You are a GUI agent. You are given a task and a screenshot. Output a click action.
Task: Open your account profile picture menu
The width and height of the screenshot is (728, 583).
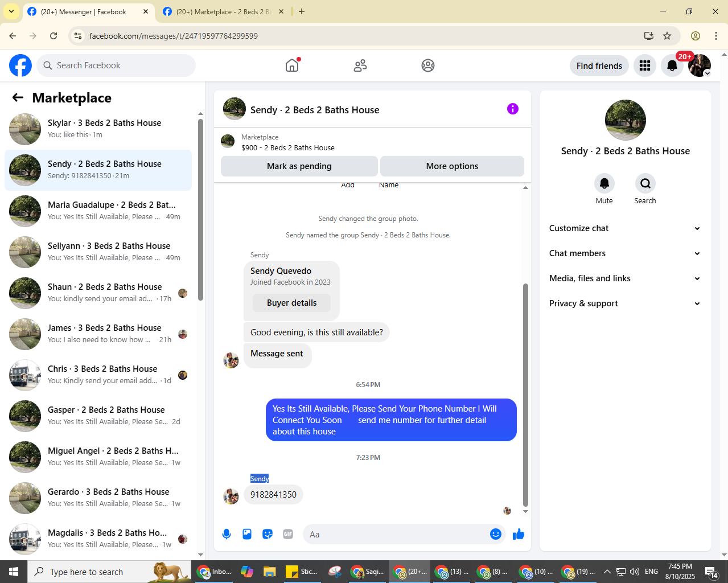click(x=700, y=65)
